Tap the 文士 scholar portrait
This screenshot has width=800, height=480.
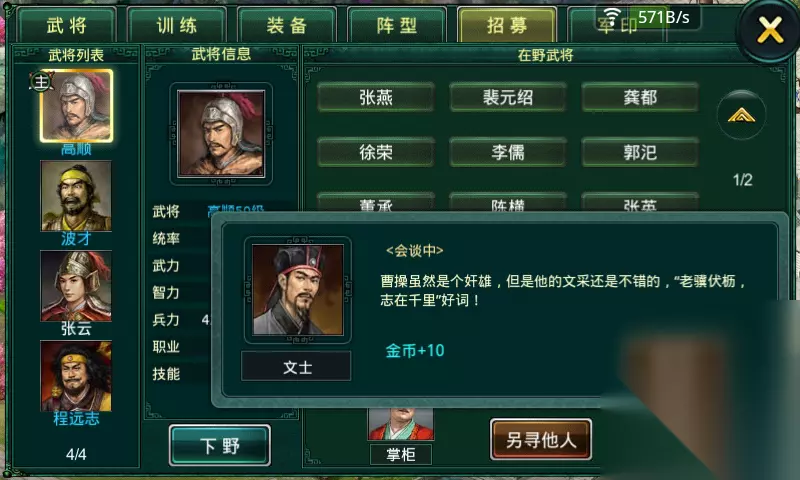click(x=297, y=290)
